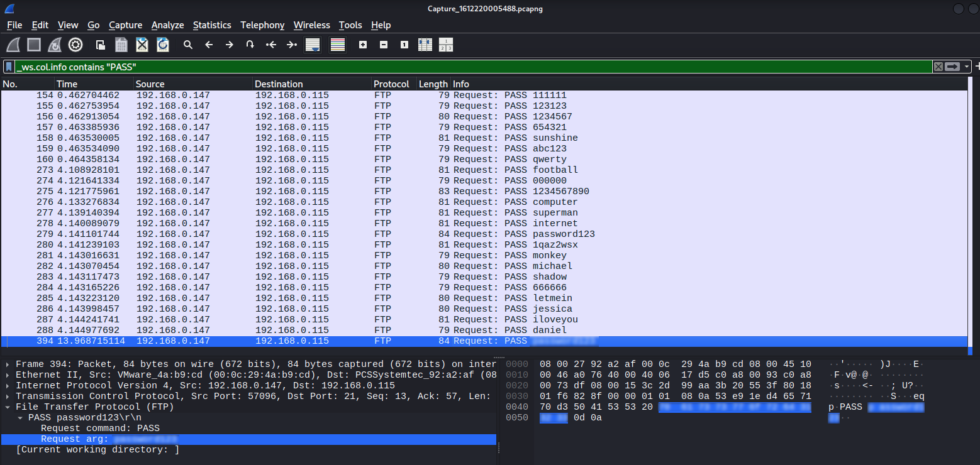Toggle auto-scroll to last packet during capture
The image size is (980, 465).
coord(313,45)
